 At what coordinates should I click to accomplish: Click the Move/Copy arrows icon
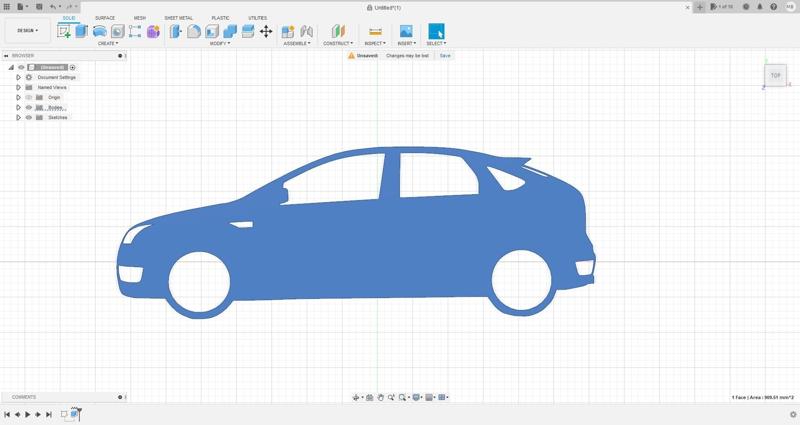tap(266, 31)
